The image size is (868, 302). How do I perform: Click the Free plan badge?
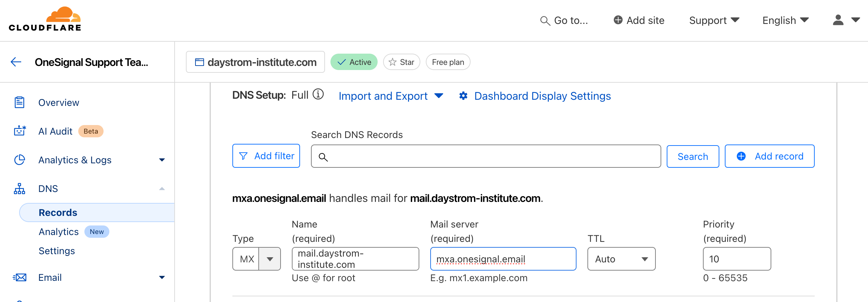tap(448, 62)
